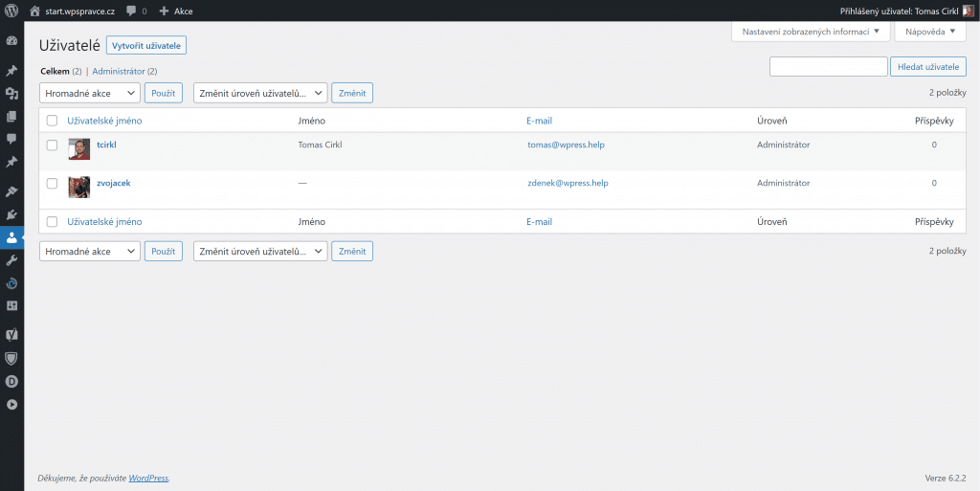Open Appearance paintbrush icon in sidebar

tap(11, 191)
